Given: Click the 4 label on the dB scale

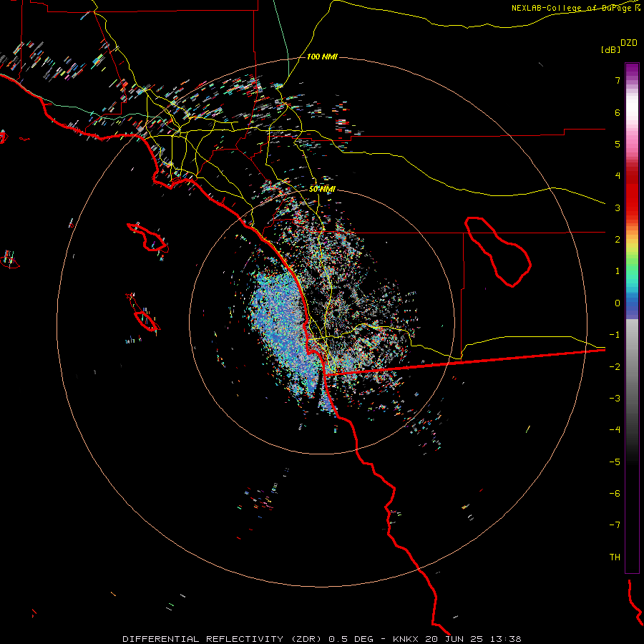Looking at the screenshot, I should 618,176.
